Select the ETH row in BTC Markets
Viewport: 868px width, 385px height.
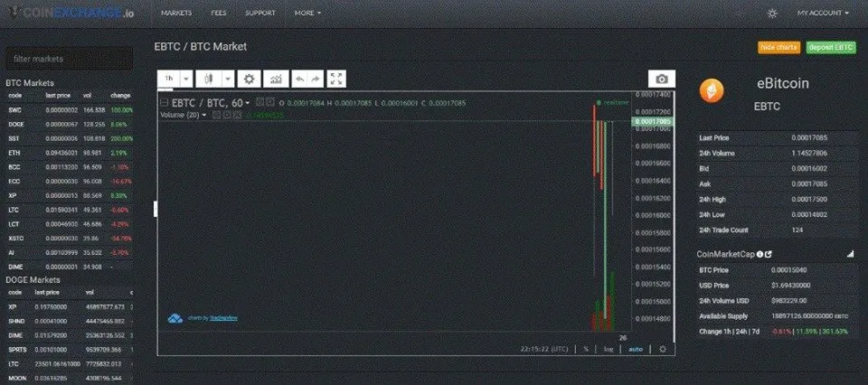70,153
